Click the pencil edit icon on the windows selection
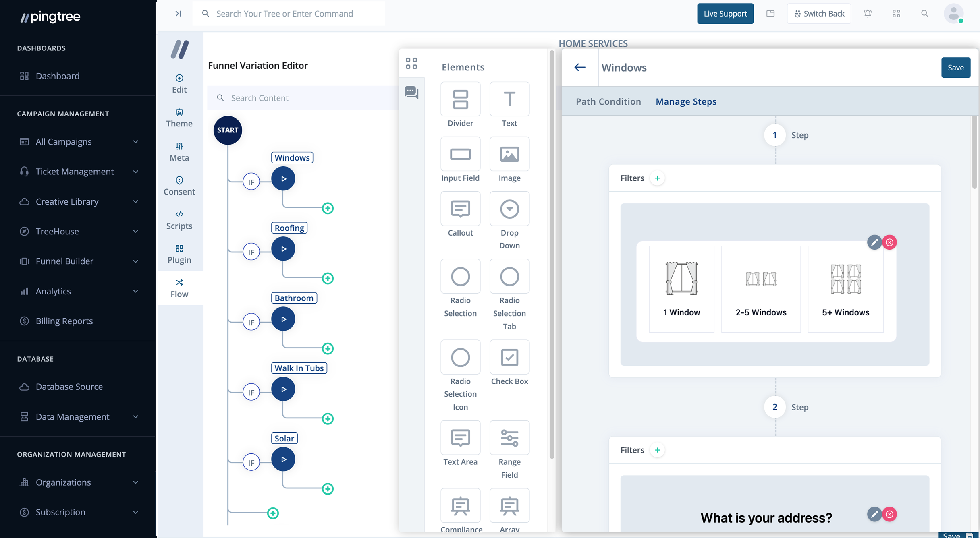980x538 pixels. pos(874,242)
